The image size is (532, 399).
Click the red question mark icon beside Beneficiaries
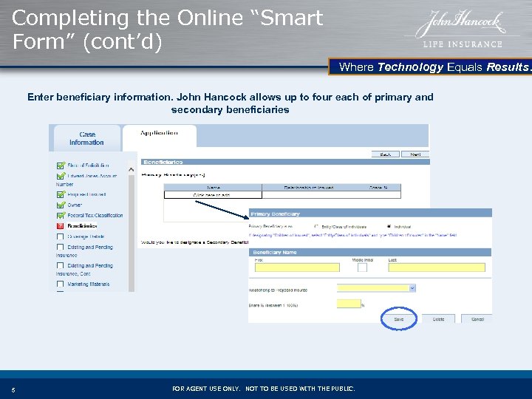[x=61, y=226]
